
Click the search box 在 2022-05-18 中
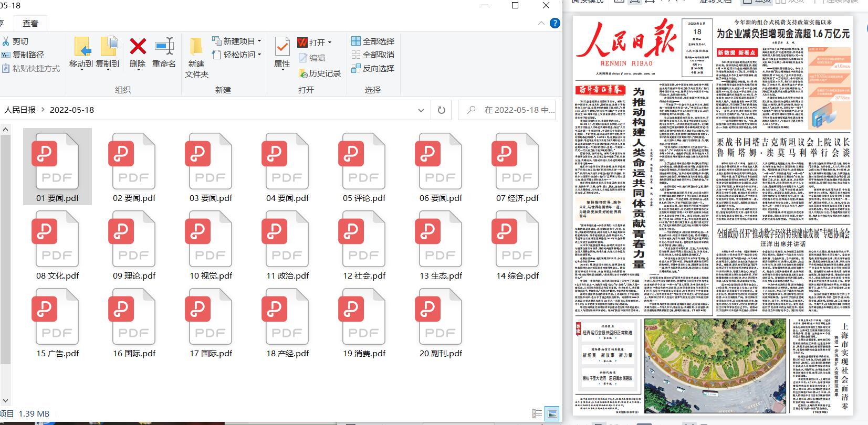tap(507, 110)
